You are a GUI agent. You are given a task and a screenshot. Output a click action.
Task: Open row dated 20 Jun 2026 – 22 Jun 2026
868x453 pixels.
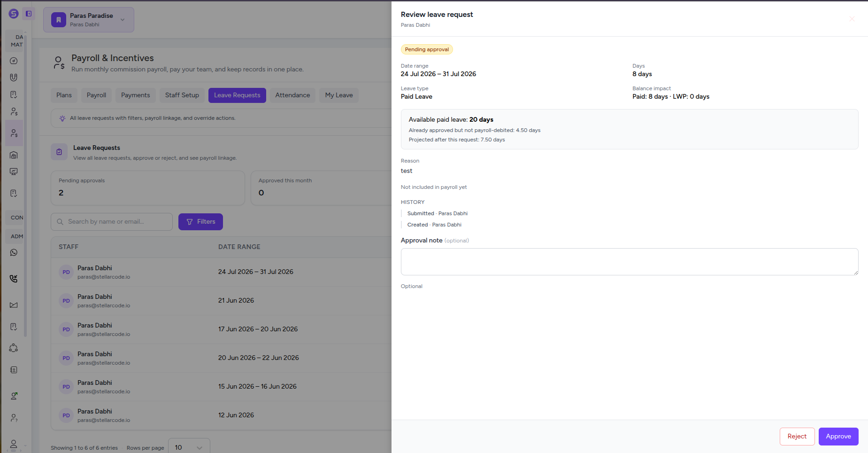[x=221, y=358]
